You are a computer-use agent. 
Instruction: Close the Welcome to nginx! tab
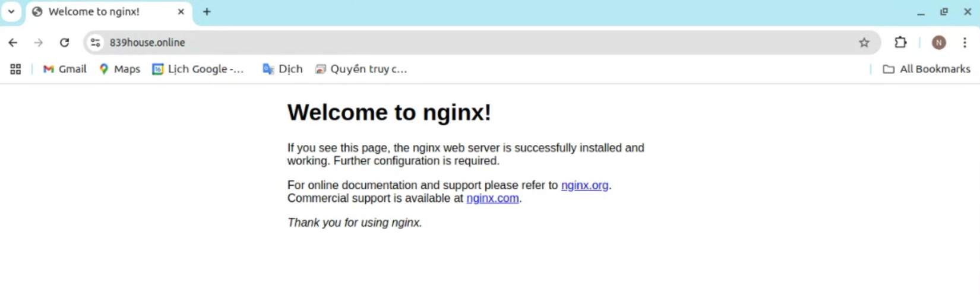pyautogui.click(x=181, y=12)
